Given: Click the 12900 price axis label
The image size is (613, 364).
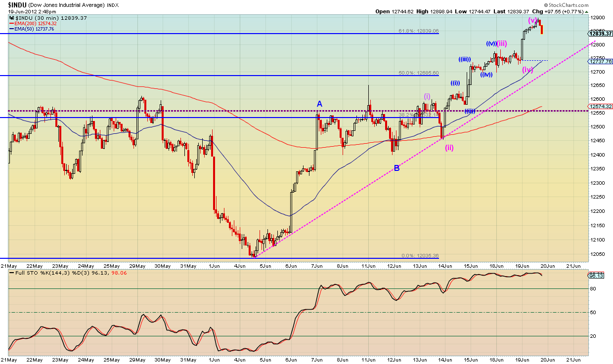Looking at the screenshot, I should point(598,17).
